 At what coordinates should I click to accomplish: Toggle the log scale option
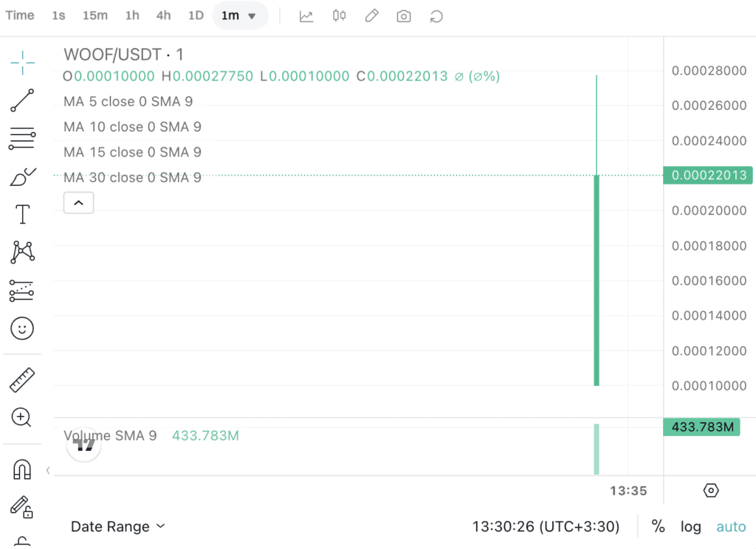[690, 526]
